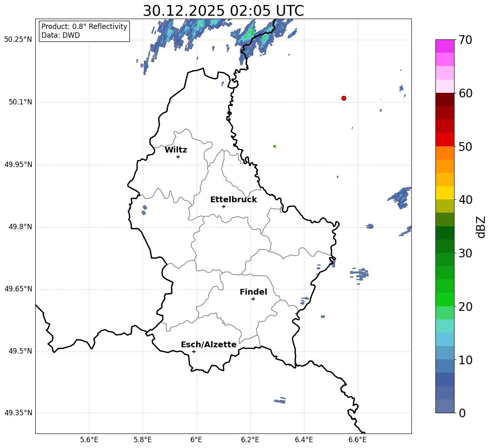
Task: Click the 49.5°N latitude label
Action: [x=20, y=351]
